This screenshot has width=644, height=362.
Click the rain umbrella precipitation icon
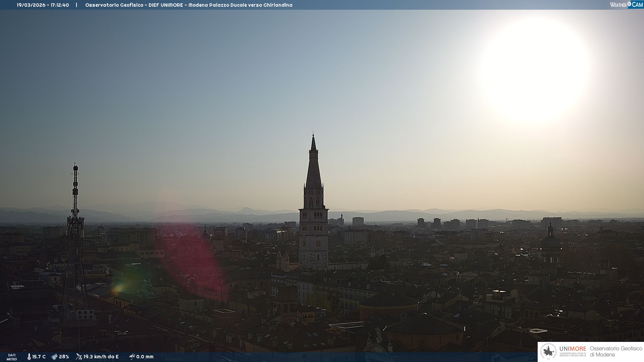click(x=132, y=357)
